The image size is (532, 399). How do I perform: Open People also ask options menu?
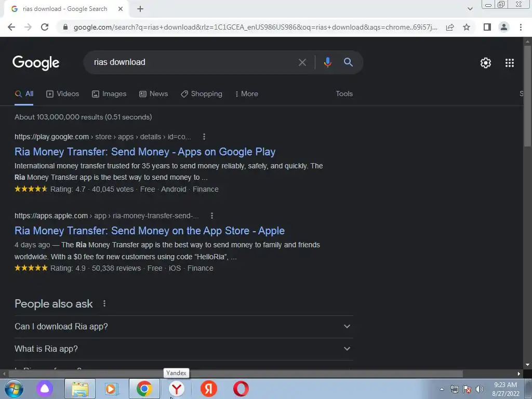pos(104,303)
